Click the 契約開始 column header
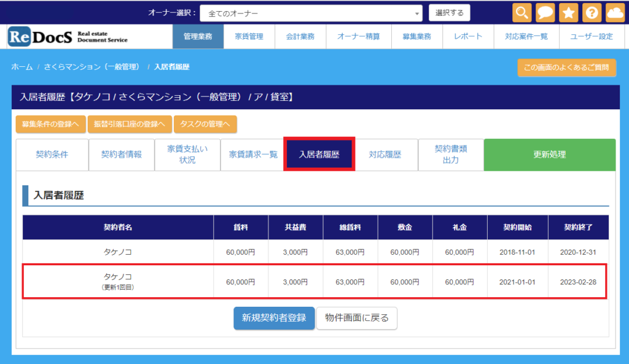Viewport: 629px width, 364px height. (x=517, y=227)
